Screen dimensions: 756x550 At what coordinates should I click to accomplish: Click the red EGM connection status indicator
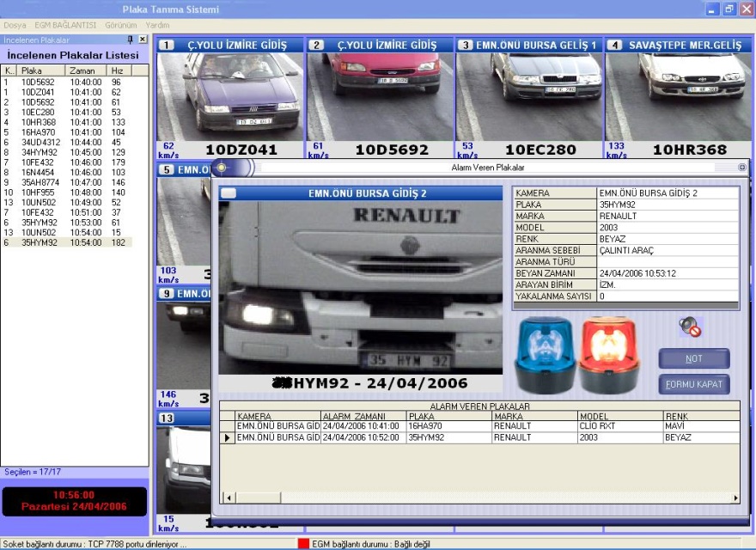(x=303, y=544)
